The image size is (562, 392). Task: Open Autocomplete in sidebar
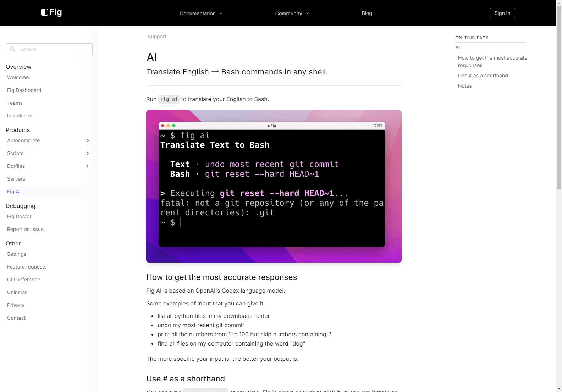(x=23, y=140)
